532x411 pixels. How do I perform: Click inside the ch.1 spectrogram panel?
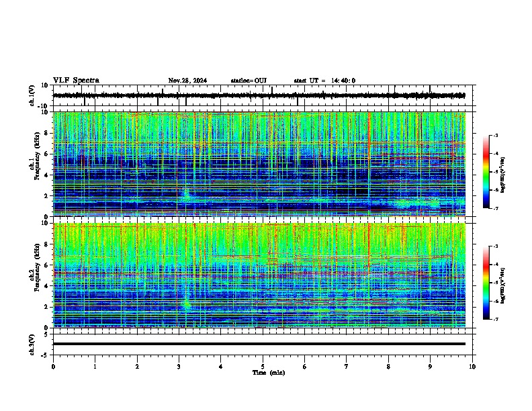click(x=259, y=164)
